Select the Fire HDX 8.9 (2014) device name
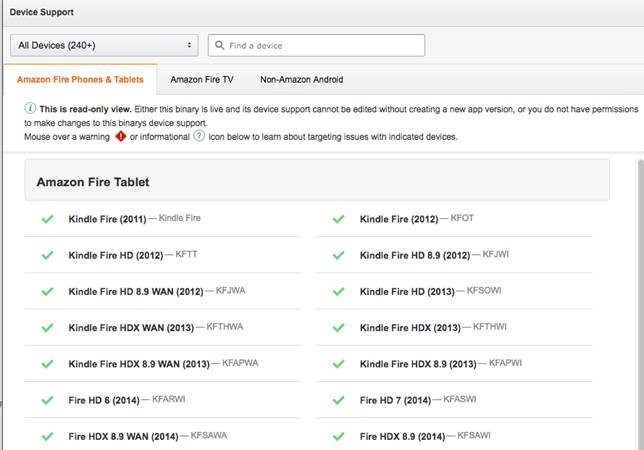Screen dimensions: 644x450 pos(402,436)
